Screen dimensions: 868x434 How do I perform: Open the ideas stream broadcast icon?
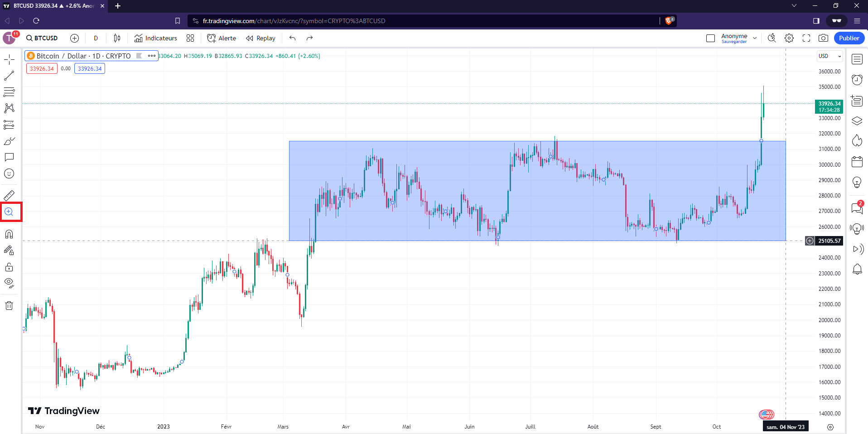(857, 228)
